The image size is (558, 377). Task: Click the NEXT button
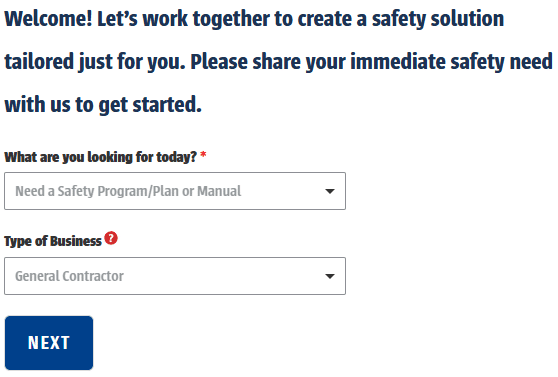click(49, 342)
